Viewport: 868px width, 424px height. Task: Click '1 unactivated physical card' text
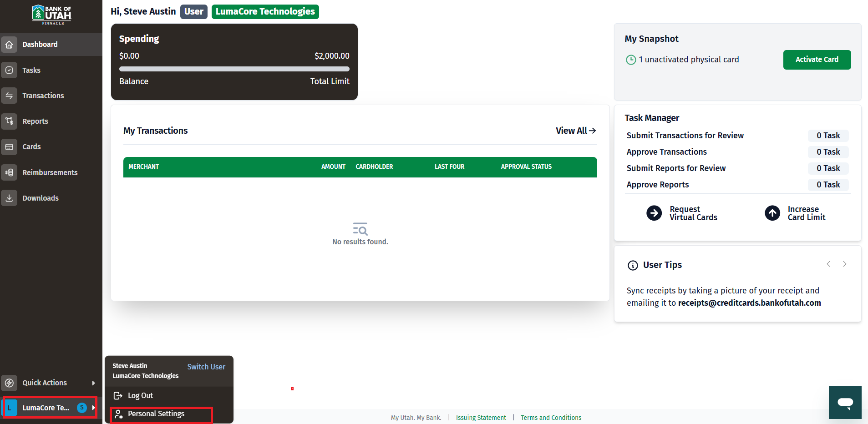click(689, 60)
